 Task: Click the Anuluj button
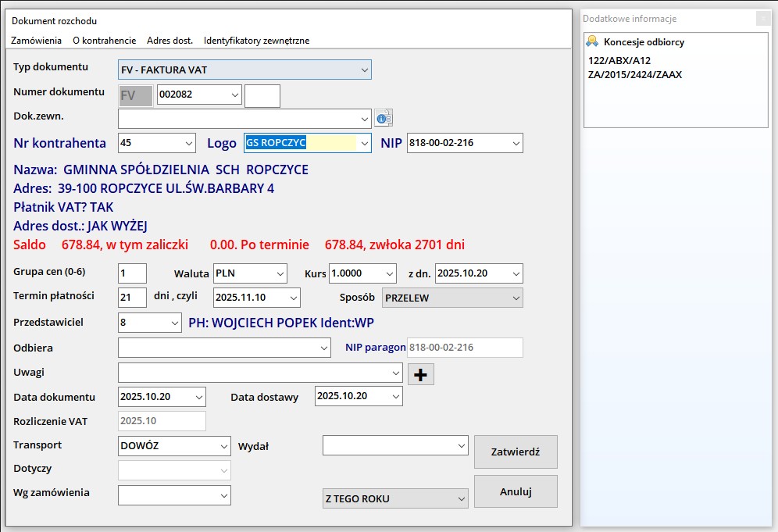pos(516,491)
